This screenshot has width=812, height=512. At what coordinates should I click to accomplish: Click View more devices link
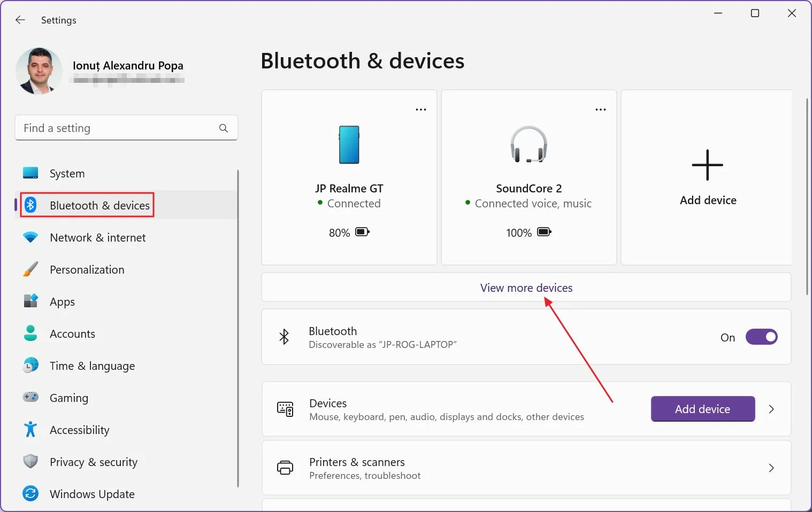[526, 288]
